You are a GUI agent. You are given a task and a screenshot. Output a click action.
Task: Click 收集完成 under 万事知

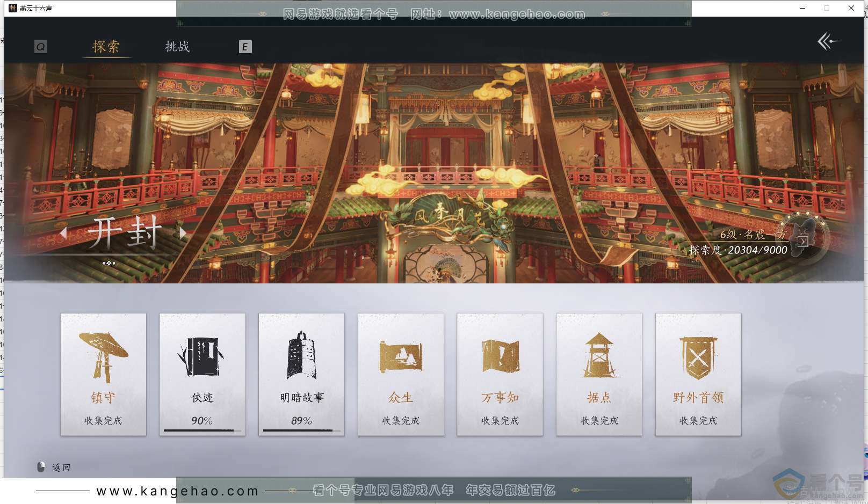click(500, 421)
